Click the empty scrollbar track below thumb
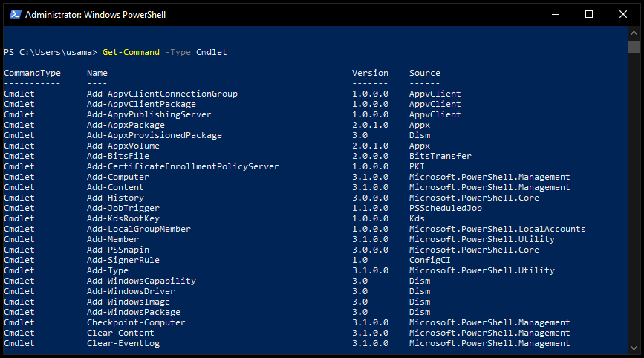 [x=634, y=197]
